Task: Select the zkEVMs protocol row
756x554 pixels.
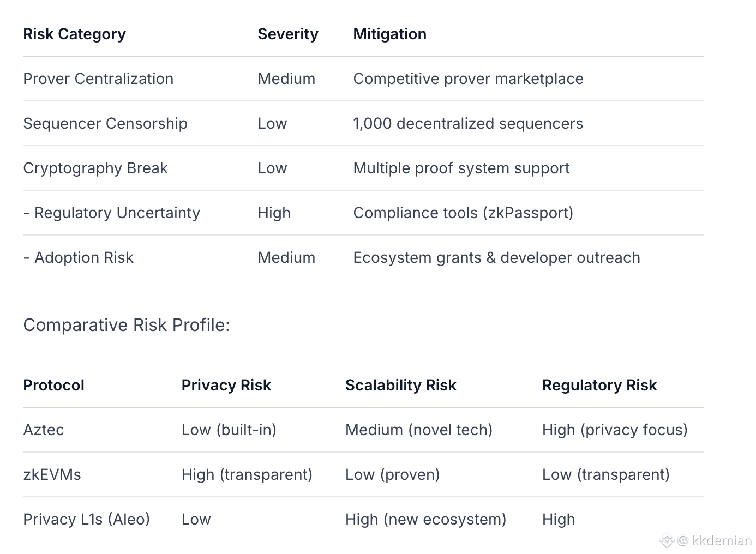Action: [52, 475]
